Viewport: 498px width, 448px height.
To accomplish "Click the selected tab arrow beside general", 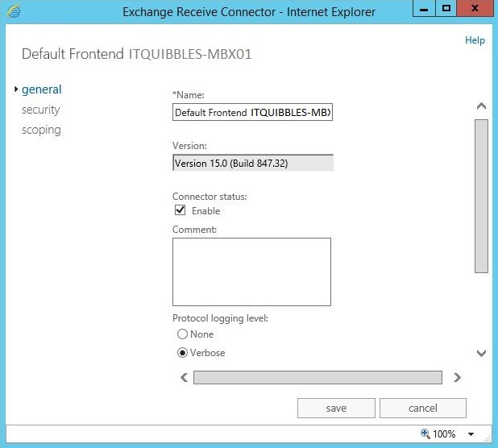I will tap(16, 89).
